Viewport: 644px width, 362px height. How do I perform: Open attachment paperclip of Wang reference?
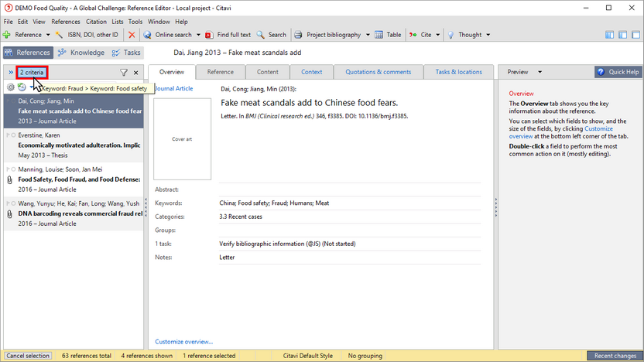click(10, 213)
